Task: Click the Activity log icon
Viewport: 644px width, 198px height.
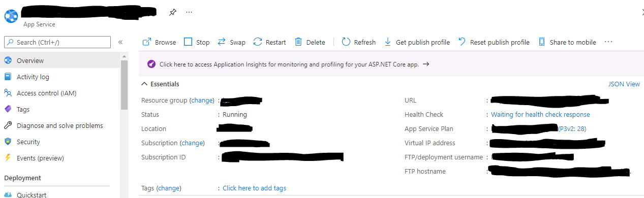Action: (x=8, y=77)
